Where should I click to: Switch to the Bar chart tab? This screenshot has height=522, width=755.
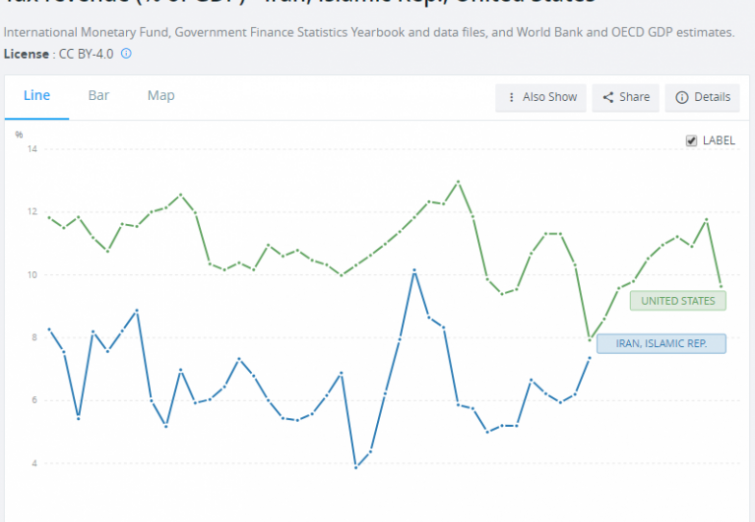99,96
